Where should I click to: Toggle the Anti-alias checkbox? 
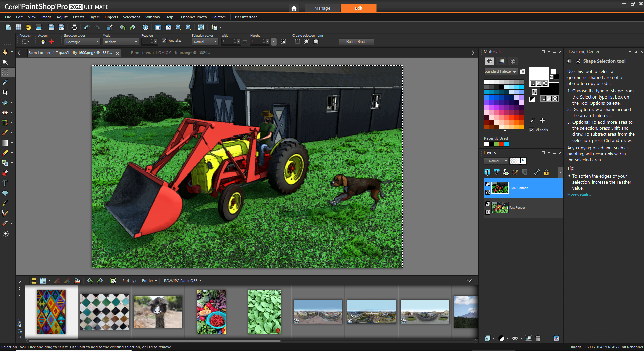[x=164, y=41]
